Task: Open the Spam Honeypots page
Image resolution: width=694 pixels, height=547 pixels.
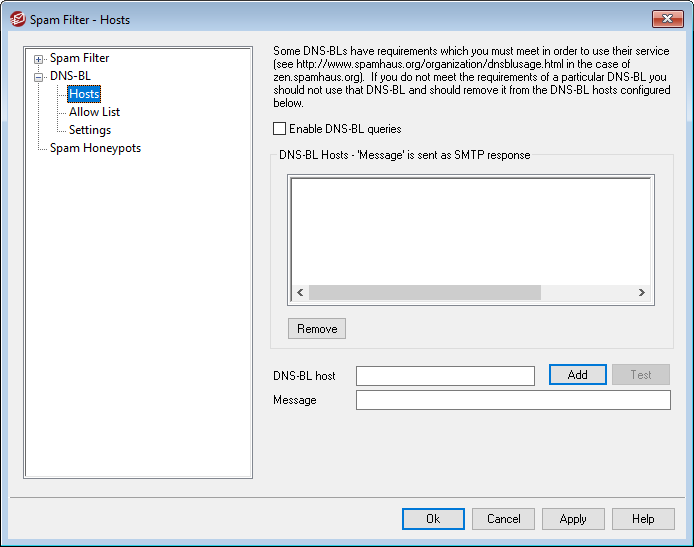Action: click(95, 148)
